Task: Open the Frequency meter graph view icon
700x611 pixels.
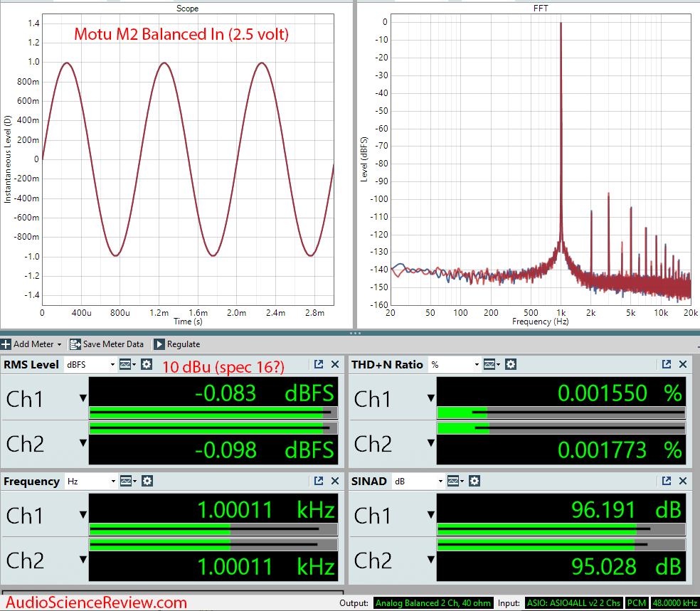Action: point(127,481)
